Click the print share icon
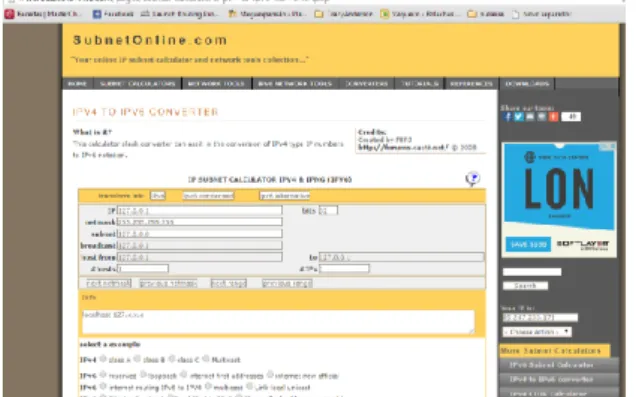The height and width of the screenshot is (397, 636). (x=542, y=117)
